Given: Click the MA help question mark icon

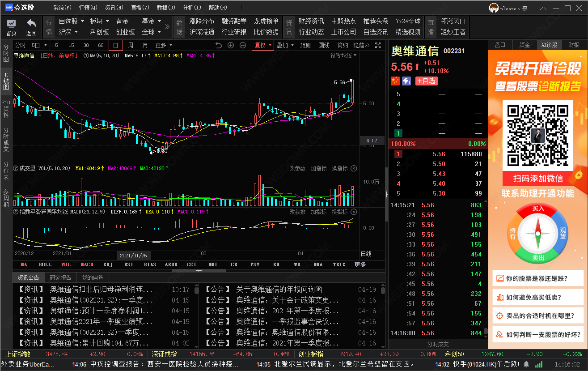Looking at the screenshot, I should [x=86, y=55].
